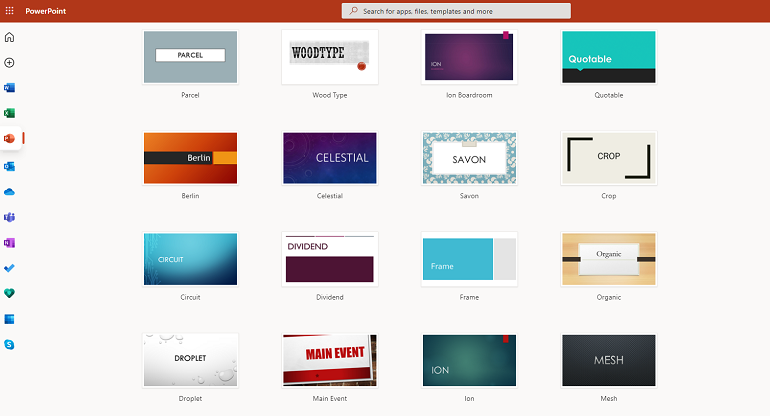Launch Skype from the sidebar
The image size is (770, 416).
tap(9, 345)
